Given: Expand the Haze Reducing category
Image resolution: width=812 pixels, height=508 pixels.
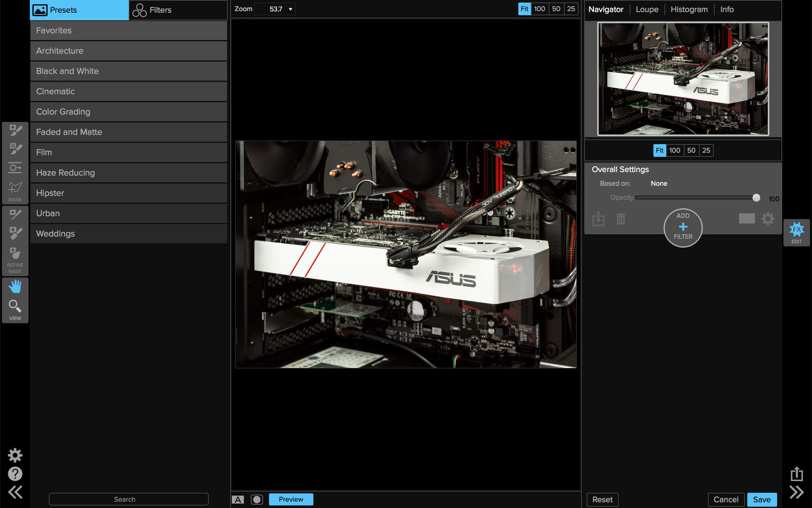Looking at the screenshot, I should (128, 172).
